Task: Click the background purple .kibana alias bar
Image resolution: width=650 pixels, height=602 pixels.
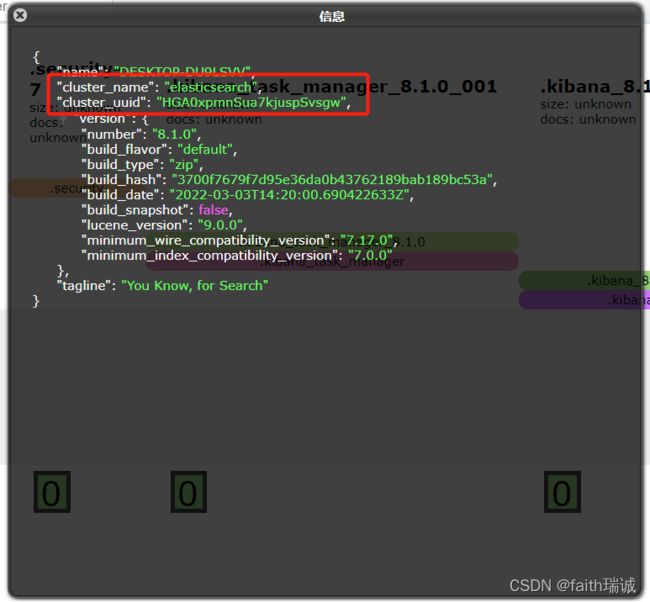Action: (x=584, y=299)
